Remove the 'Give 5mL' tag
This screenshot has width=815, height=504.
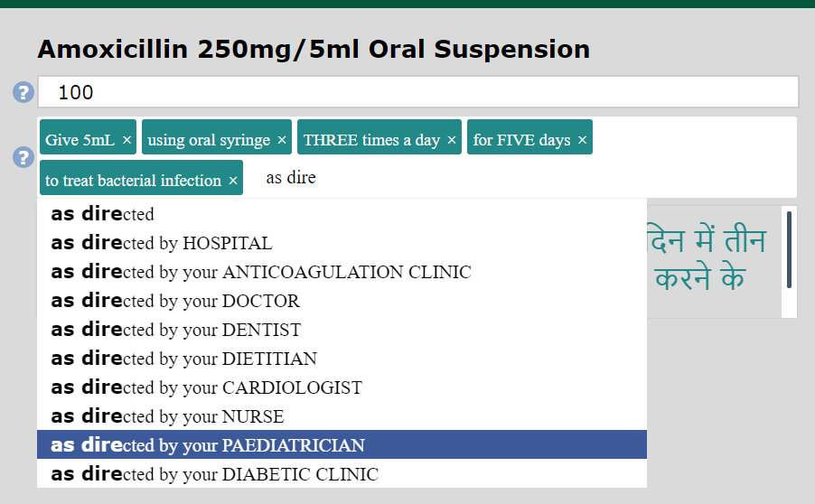tap(126, 140)
